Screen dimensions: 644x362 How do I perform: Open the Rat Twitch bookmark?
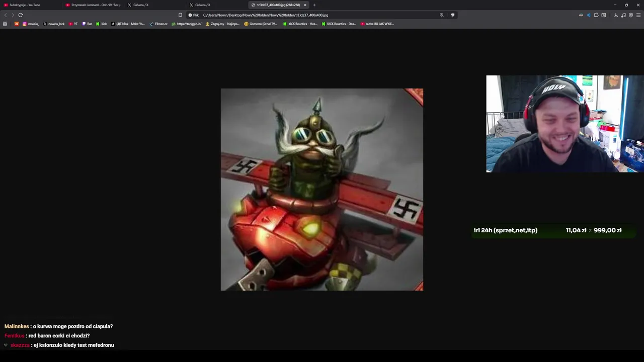click(87, 24)
